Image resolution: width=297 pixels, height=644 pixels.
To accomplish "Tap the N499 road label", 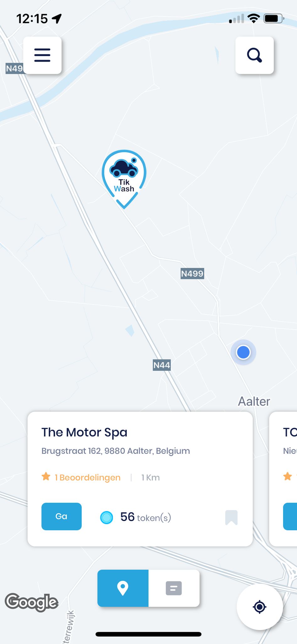I will (x=192, y=274).
